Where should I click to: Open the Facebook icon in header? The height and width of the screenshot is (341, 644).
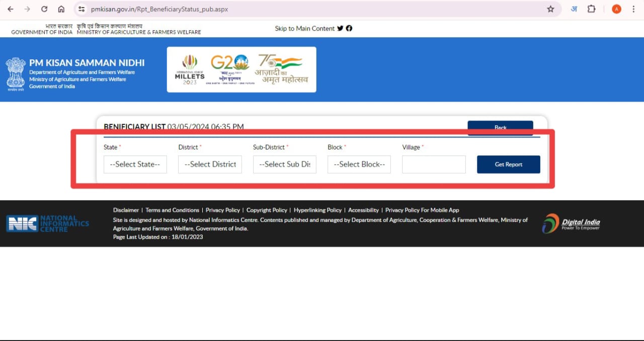[349, 28]
